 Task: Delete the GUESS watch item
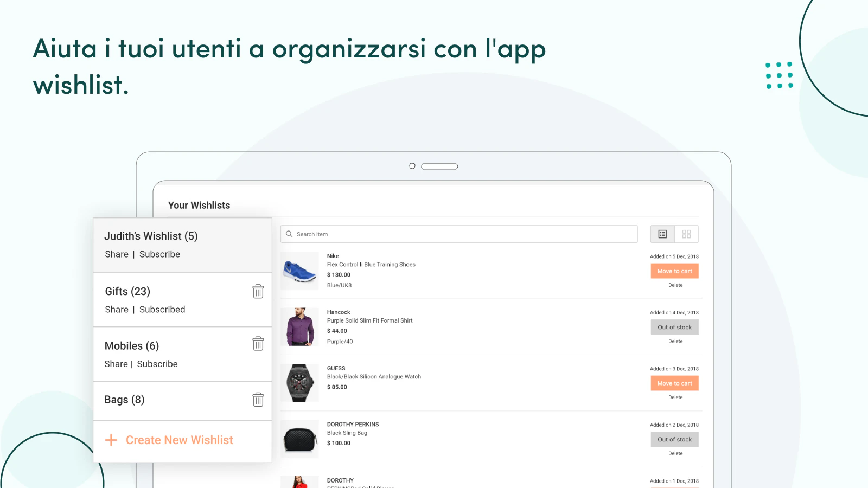point(675,397)
